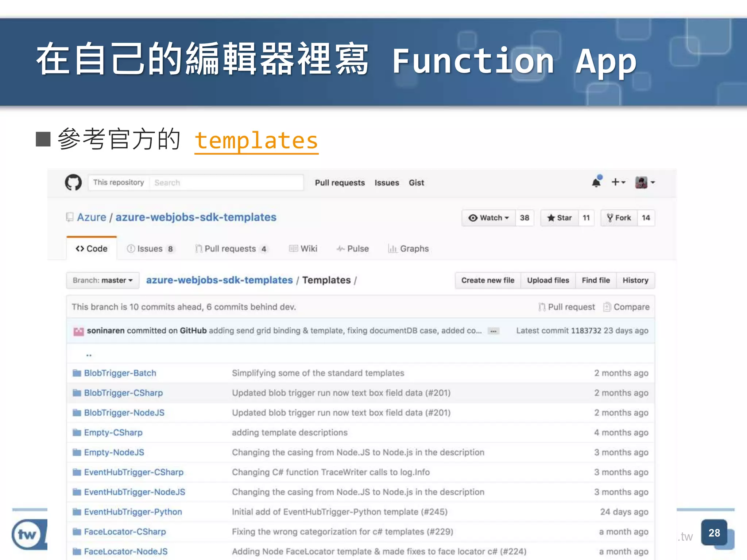
Task: Open the FaceLocator-CSharp folder
Action: click(x=125, y=532)
